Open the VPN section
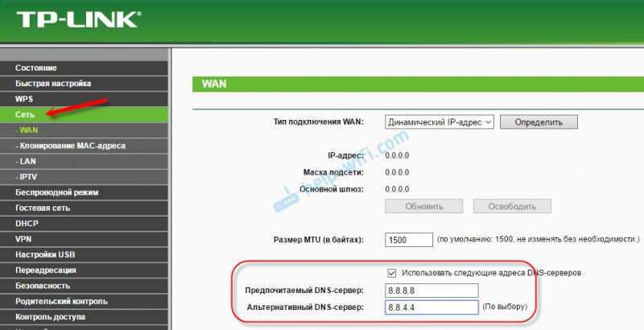644x330 pixels. point(84,239)
